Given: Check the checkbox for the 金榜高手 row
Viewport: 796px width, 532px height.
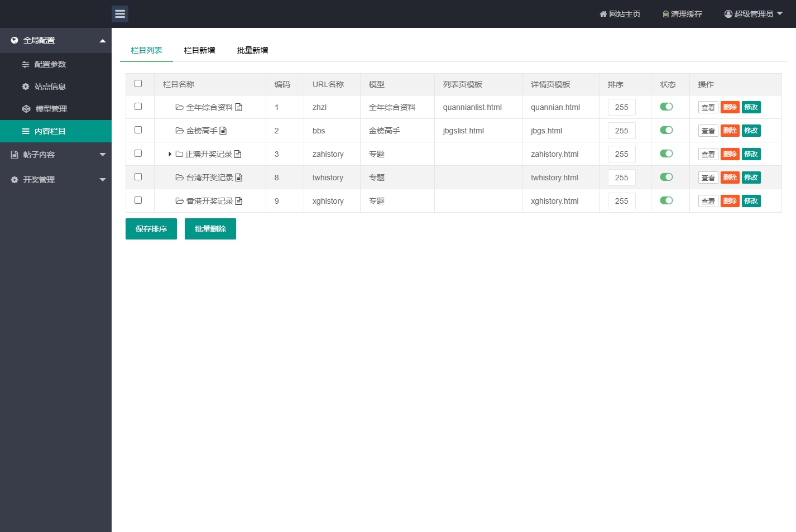Looking at the screenshot, I should coord(138,130).
